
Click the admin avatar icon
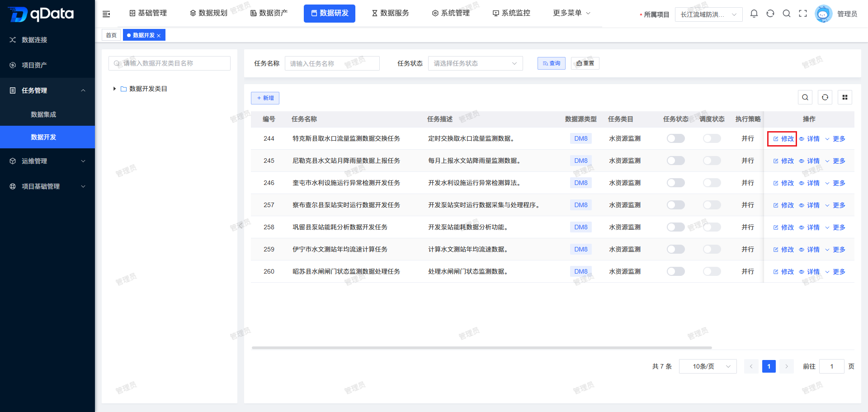point(823,14)
